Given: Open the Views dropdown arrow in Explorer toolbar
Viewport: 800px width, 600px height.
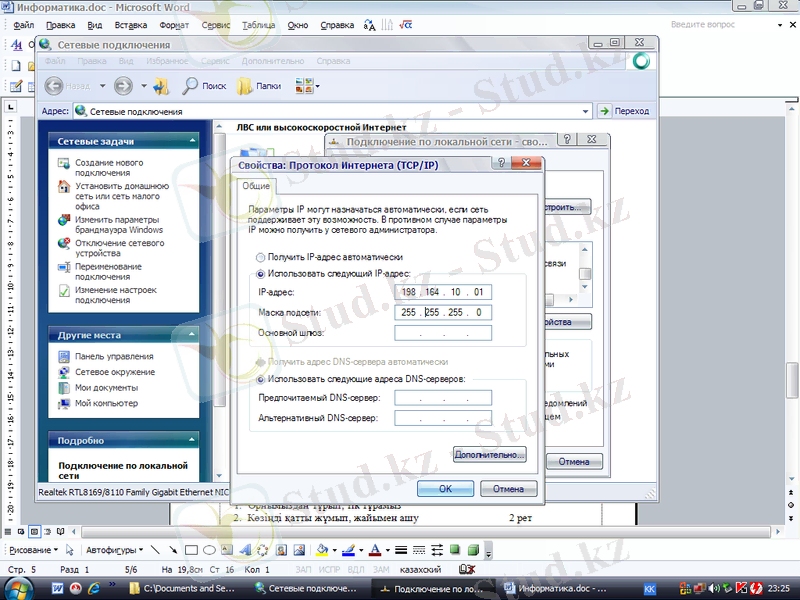Looking at the screenshot, I should coord(318,86).
